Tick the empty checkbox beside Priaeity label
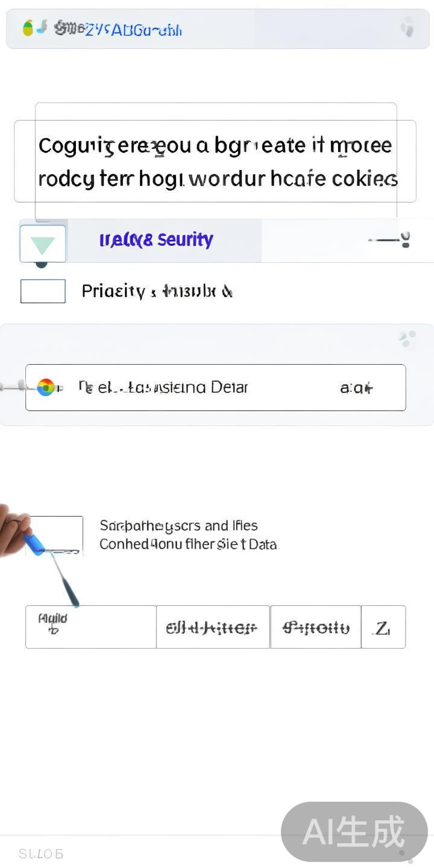The height and width of the screenshot is (868, 434). (43, 291)
